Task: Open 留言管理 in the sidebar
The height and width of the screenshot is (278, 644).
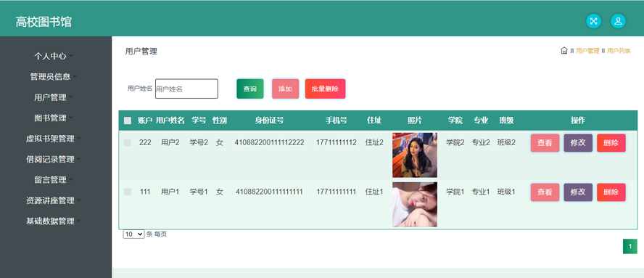Action: point(54,180)
